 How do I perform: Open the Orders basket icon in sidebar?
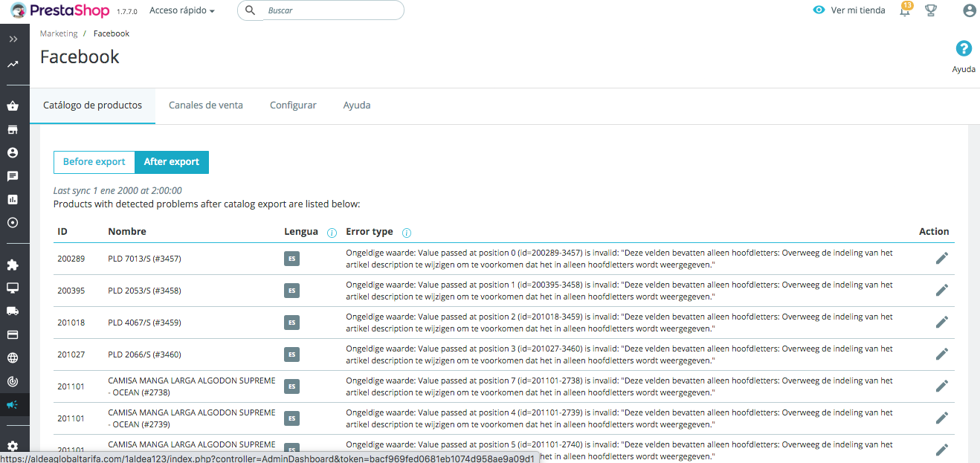coord(13,106)
